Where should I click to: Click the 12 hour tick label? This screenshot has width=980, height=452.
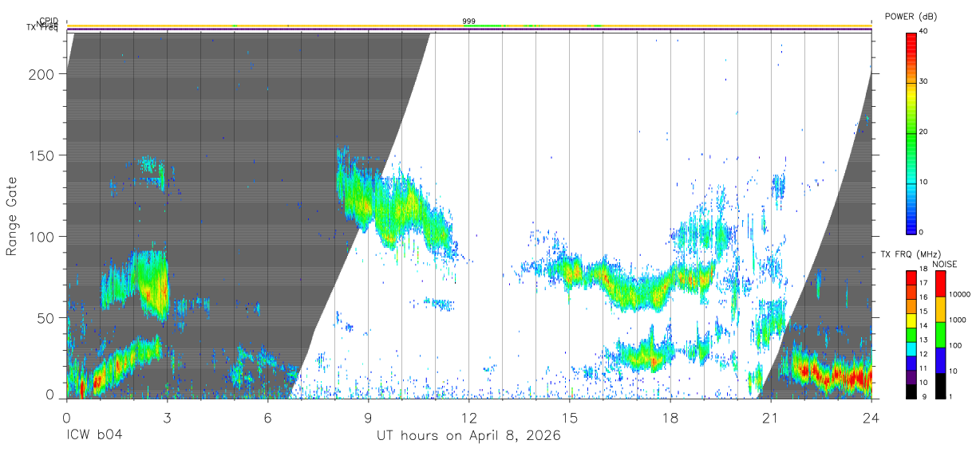pos(468,417)
